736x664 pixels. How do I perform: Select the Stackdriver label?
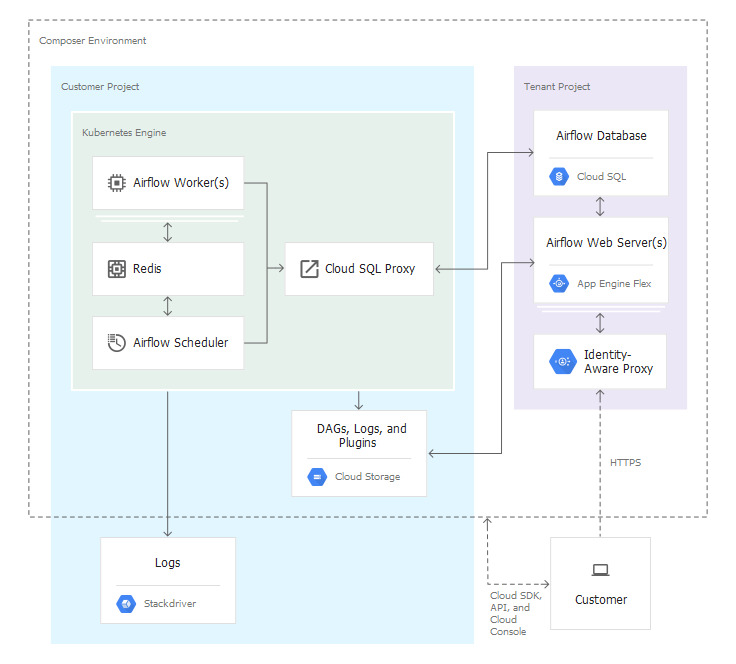170,604
